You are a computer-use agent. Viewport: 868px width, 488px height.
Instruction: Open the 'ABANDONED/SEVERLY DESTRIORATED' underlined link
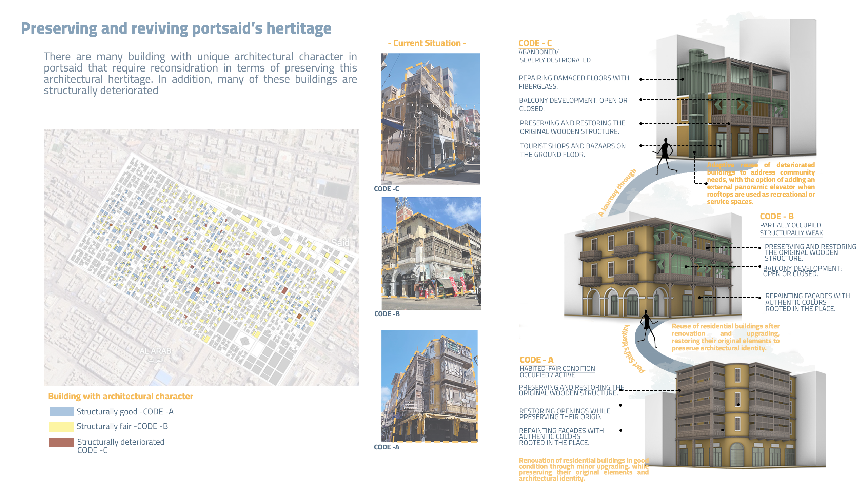538,56
